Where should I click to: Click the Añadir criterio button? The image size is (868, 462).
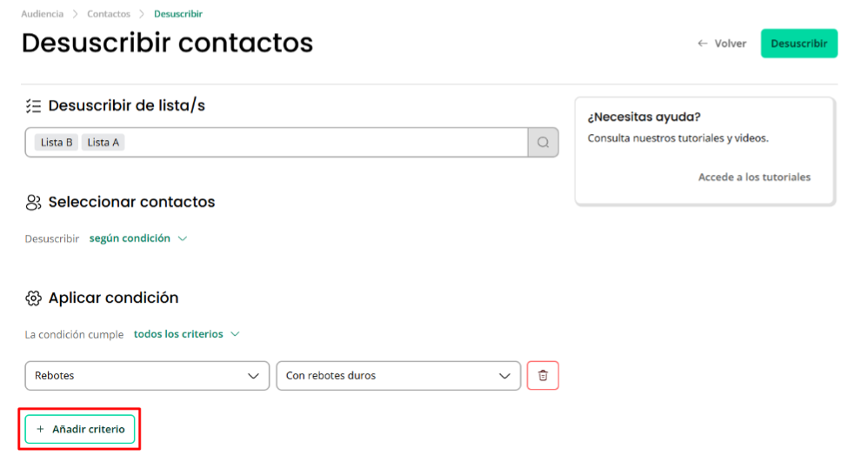(80, 429)
